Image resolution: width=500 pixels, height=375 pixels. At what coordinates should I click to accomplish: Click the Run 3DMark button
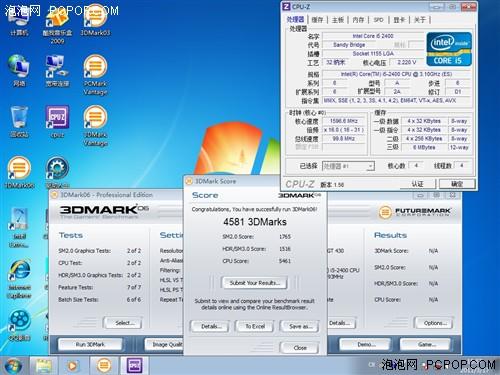click(x=90, y=344)
